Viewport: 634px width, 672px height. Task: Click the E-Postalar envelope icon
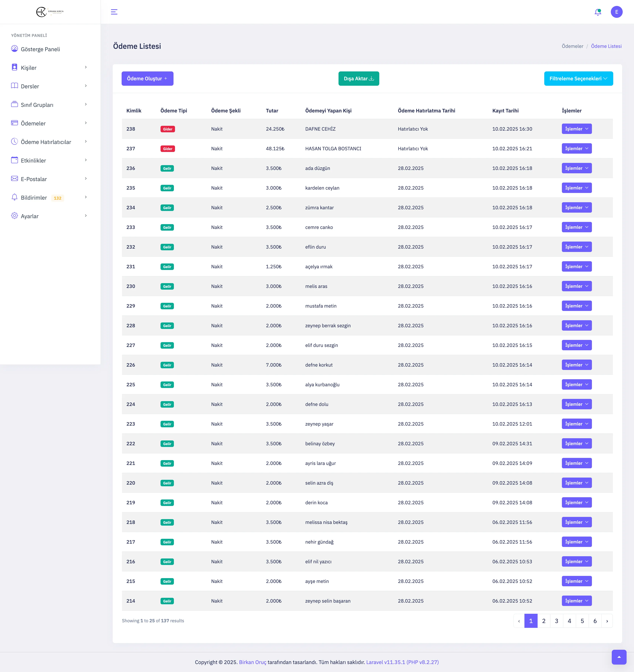pos(14,178)
